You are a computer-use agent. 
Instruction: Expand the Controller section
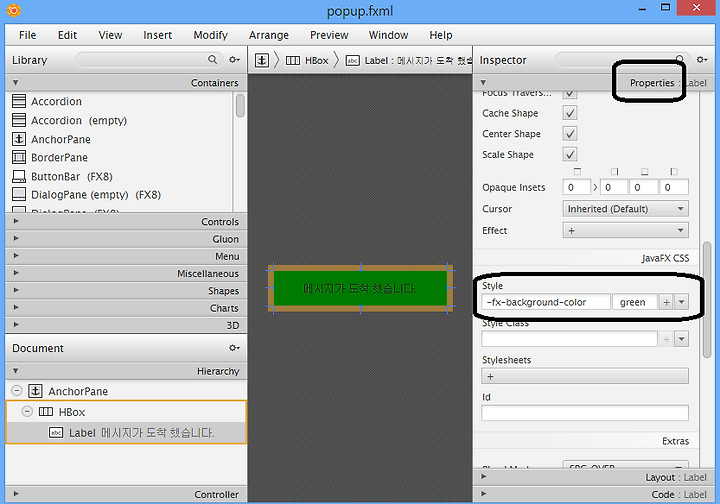coord(16,494)
